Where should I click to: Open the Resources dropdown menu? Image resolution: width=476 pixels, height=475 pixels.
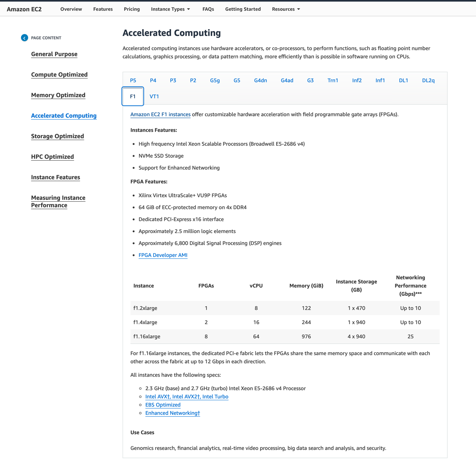(x=286, y=9)
